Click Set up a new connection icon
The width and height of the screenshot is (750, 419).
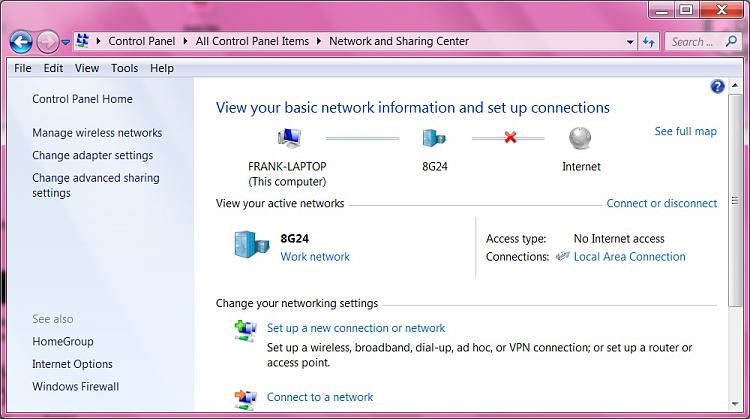point(246,331)
